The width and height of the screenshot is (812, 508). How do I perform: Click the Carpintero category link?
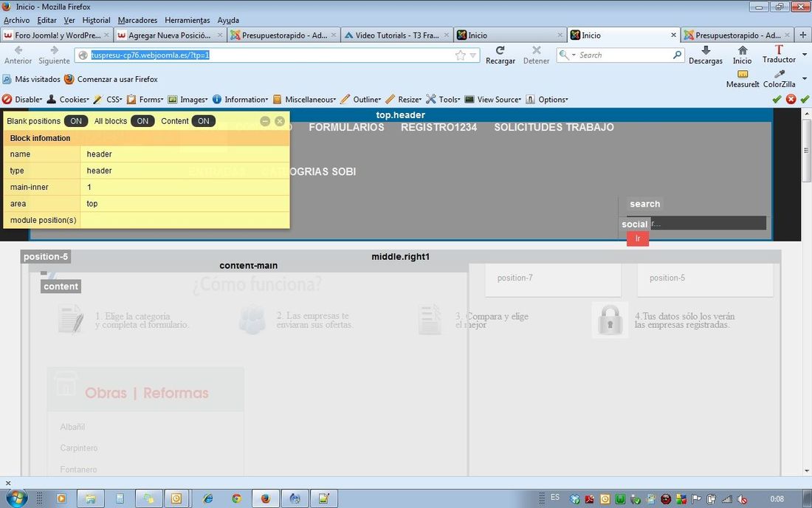coord(79,448)
